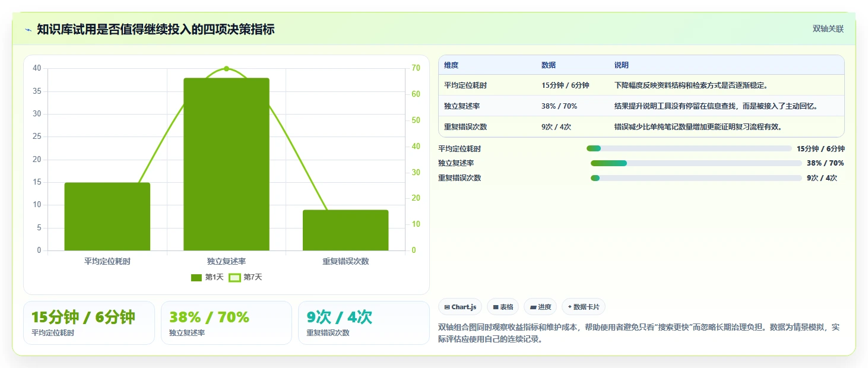
Task: Open the 15分钟 / 6分钟 data card
Action: click(x=89, y=323)
